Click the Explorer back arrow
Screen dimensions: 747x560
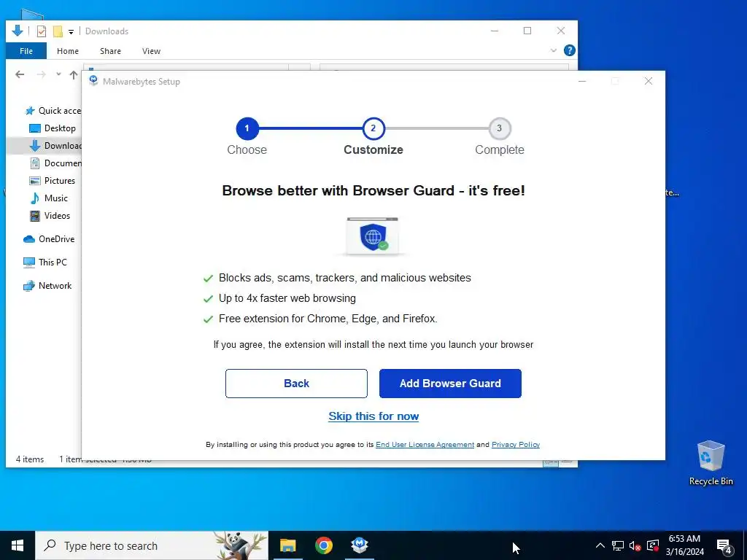pyautogui.click(x=20, y=74)
